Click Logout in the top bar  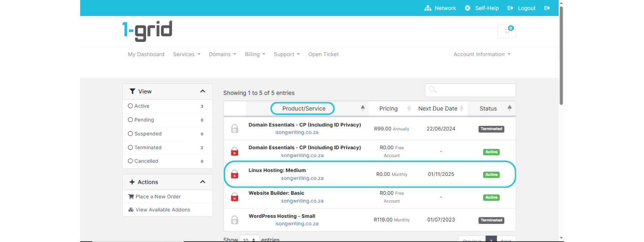(526, 8)
